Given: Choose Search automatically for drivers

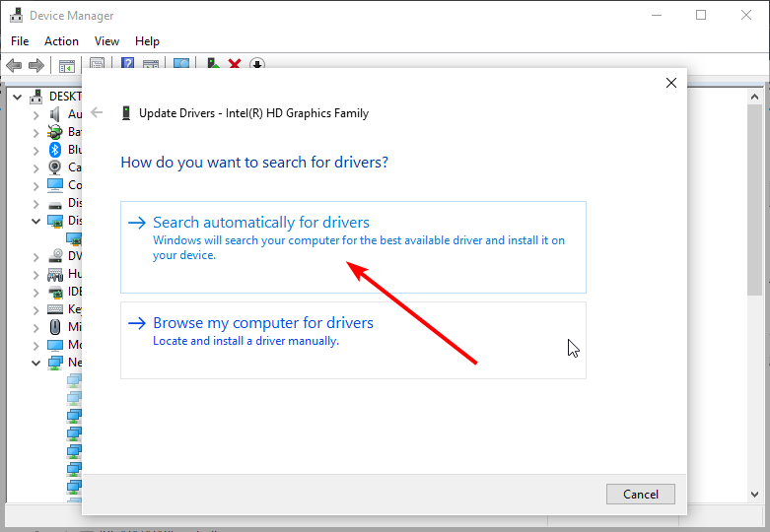Looking at the screenshot, I should coord(353,247).
